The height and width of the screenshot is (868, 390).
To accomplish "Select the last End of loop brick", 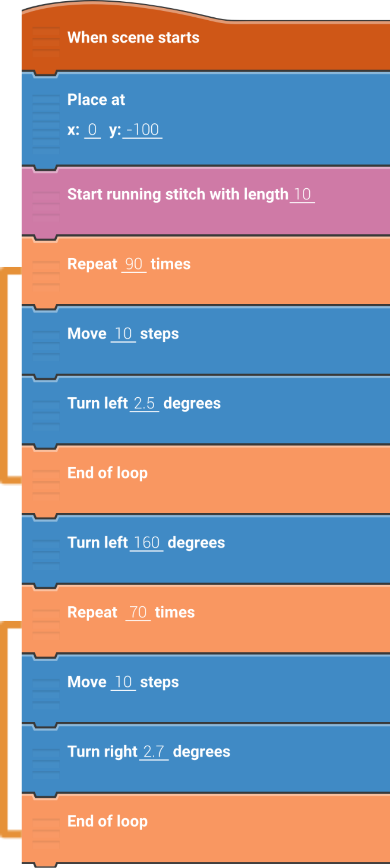I will point(108,821).
